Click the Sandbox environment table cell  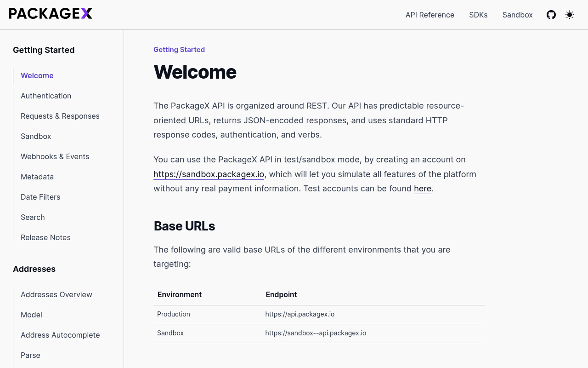pyautogui.click(x=170, y=333)
